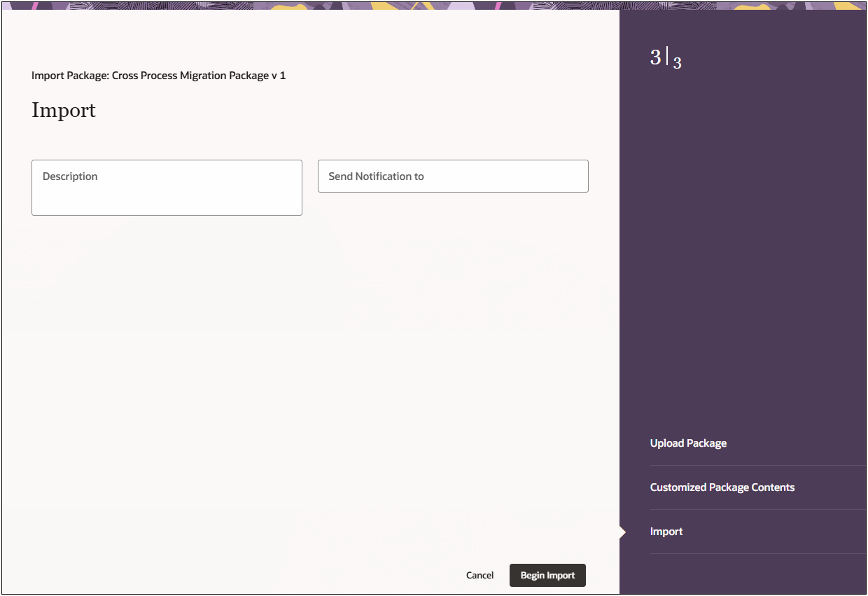
Task: Click the Begin Import button
Action: [547, 576]
